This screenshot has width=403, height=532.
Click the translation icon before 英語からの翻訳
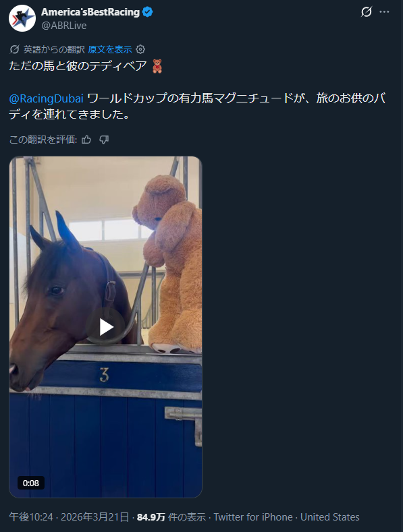coord(14,49)
